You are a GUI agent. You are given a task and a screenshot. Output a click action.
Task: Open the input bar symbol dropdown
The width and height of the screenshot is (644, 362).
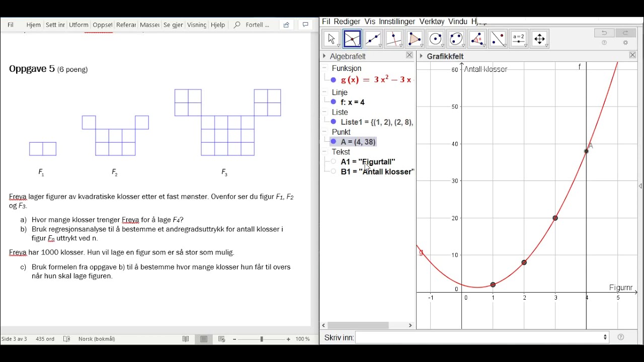pyautogui.click(x=605, y=337)
